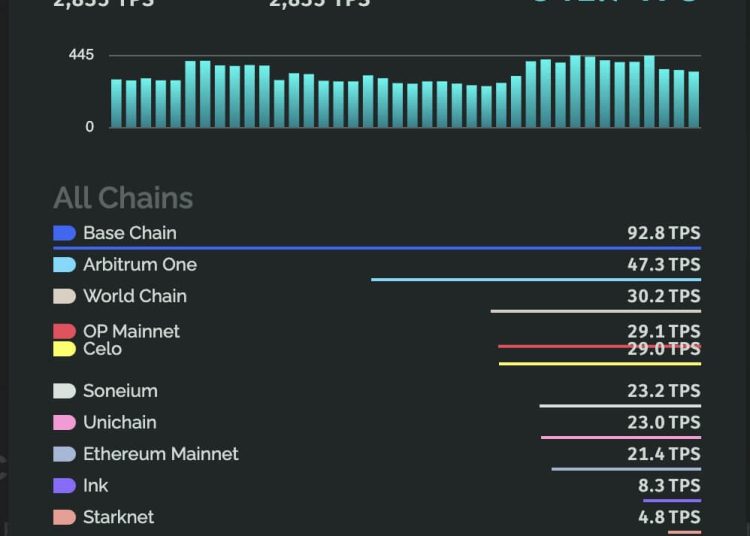Viewport: 750px width, 536px height.
Task: Click the Base Chain blue TPS bar
Action: pos(377,248)
